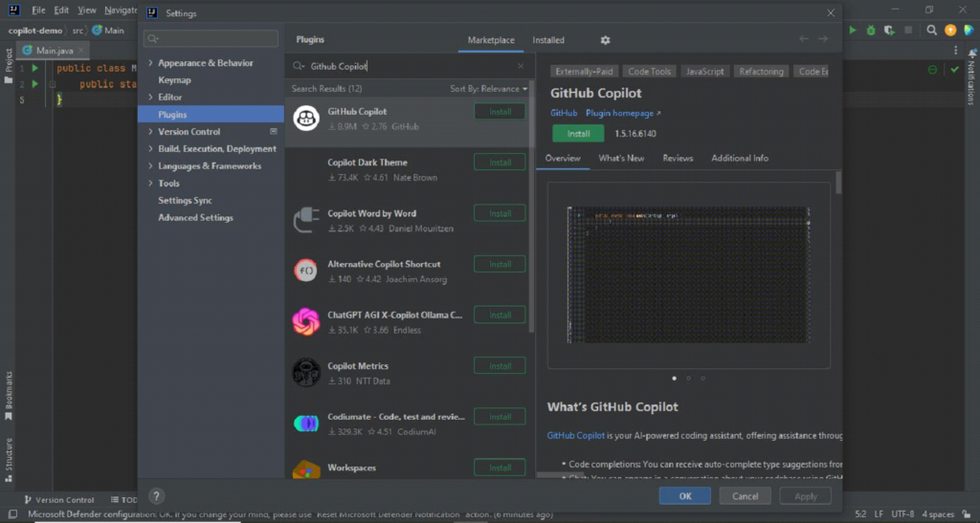Image resolution: width=980 pixels, height=523 pixels.
Task: Click the editor tabs kebab menu icon
Action: (956, 51)
